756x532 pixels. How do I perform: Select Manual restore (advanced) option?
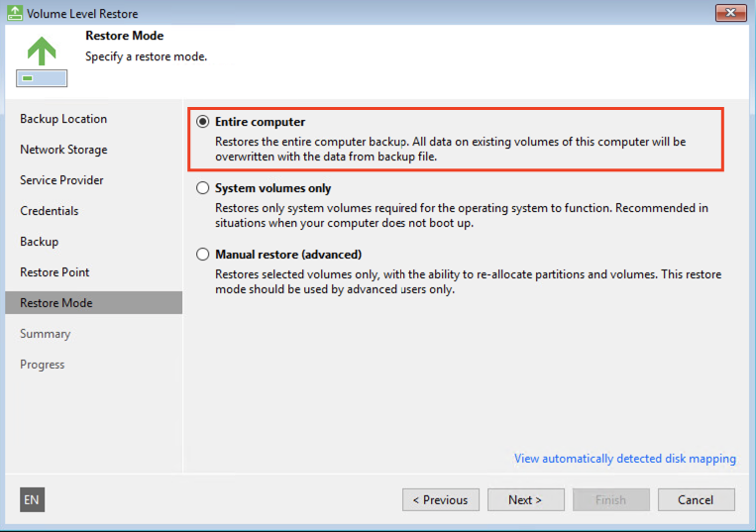203,255
